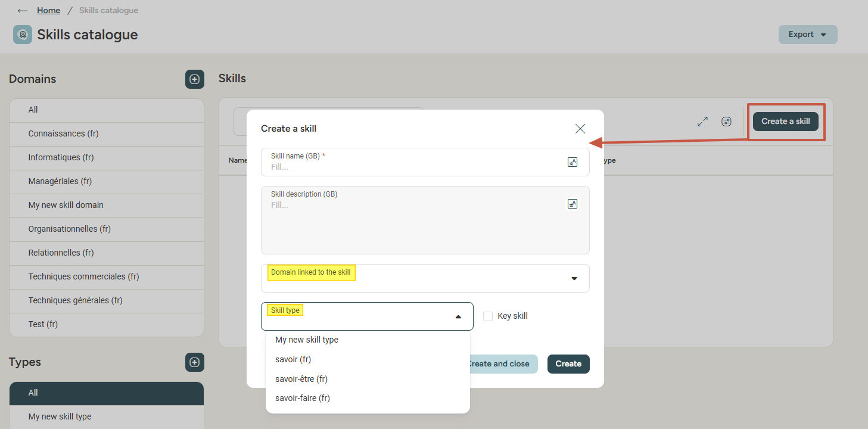
Task: Enable the Key skill checkbox
Action: pos(488,316)
